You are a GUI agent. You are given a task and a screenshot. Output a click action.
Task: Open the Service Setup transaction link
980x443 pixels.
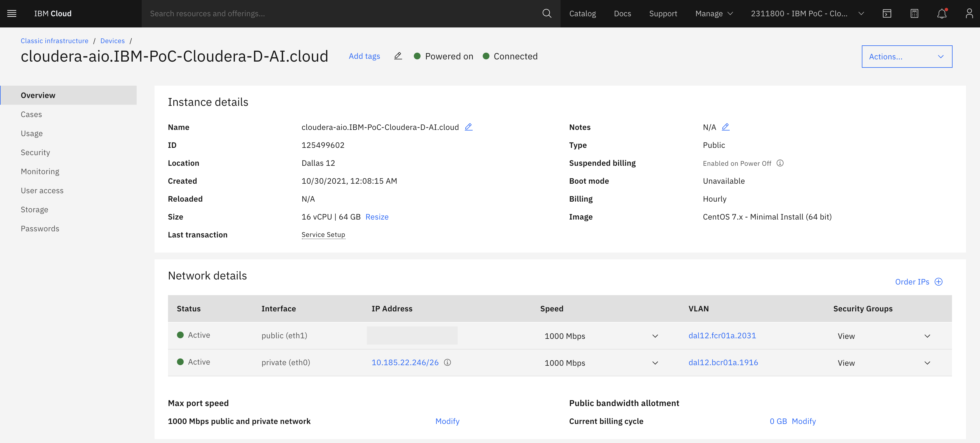(x=323, y=235)
